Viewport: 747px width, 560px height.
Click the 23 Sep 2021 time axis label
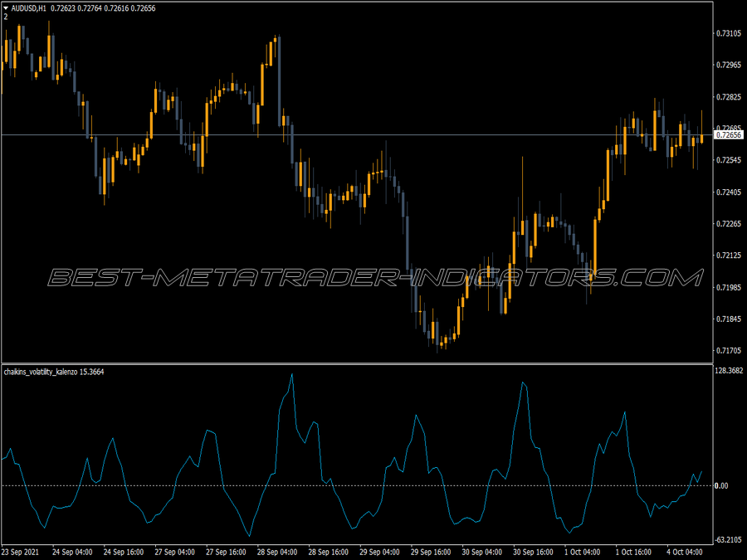coord(20,553)
